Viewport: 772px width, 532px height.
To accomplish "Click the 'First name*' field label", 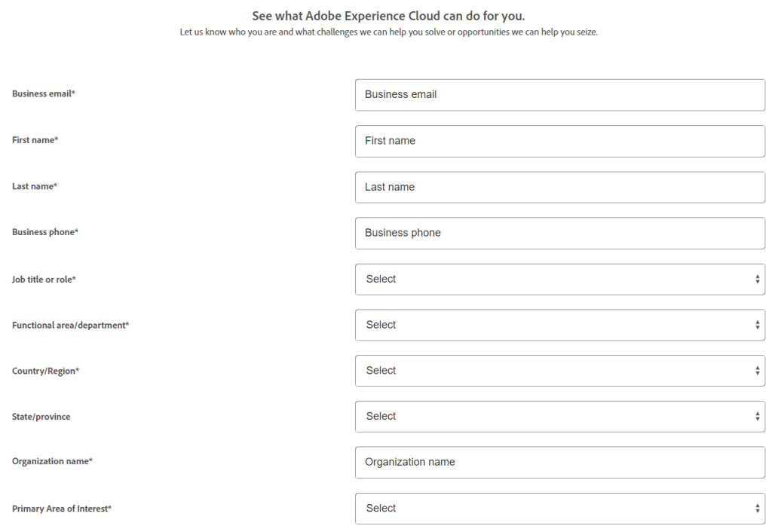I will [x=35, y=140].
